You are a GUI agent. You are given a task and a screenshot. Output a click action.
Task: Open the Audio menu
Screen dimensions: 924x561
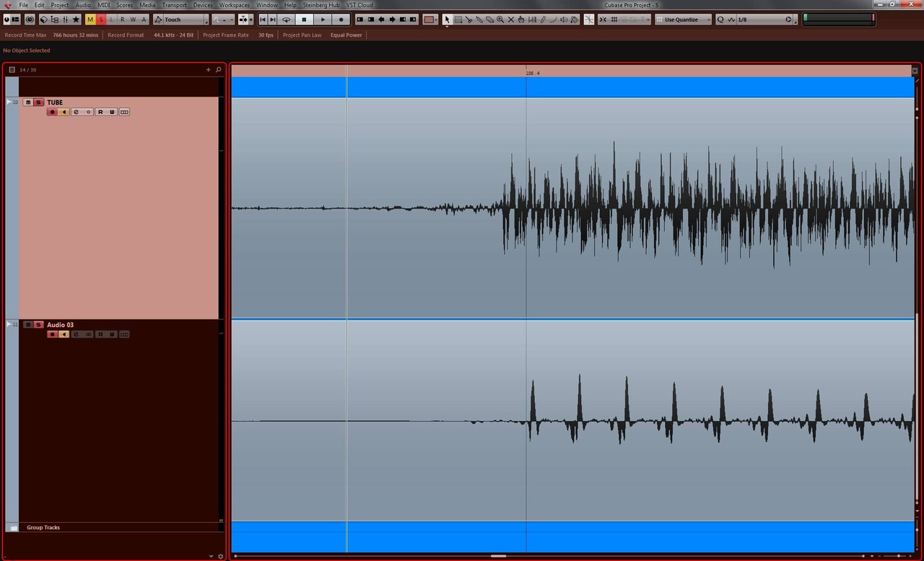[84, 5]
